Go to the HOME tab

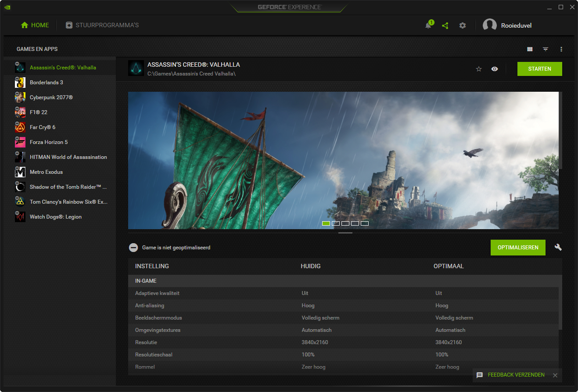(x=35, y=25)
